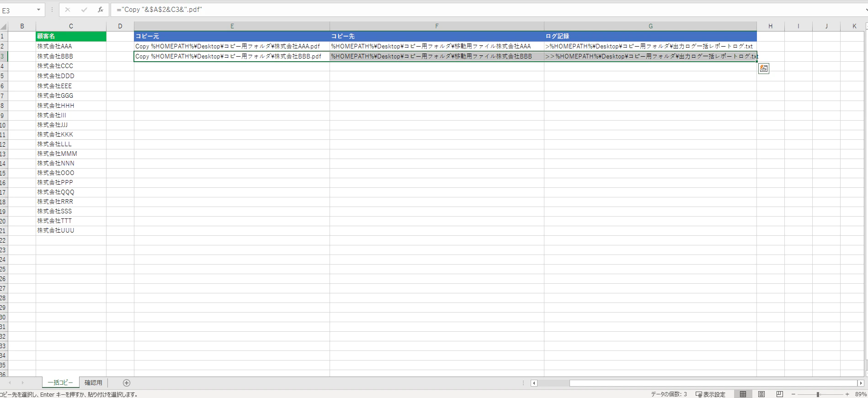Click the コピー元 header cell
This screenshot has width=868, height=398.
coord(232,36)
